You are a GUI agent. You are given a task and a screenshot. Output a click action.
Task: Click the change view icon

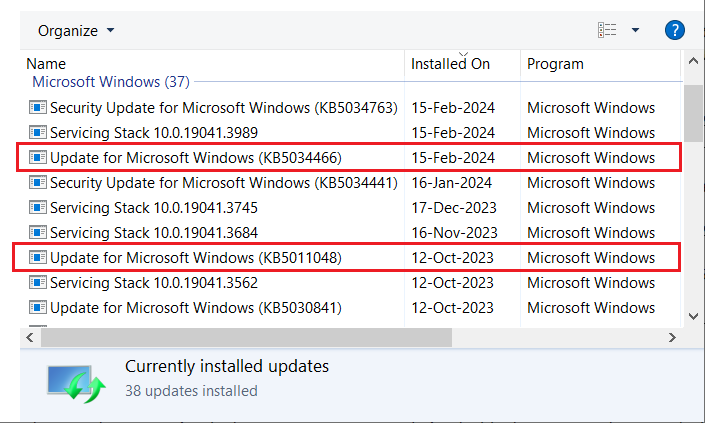[606, 31]
